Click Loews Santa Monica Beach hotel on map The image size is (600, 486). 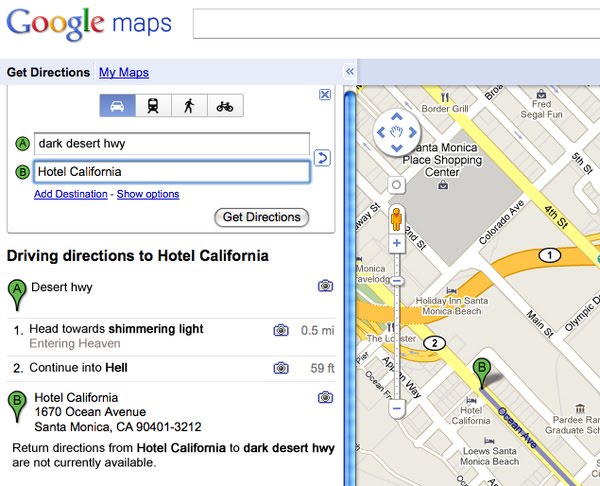(x=489, y=456)
